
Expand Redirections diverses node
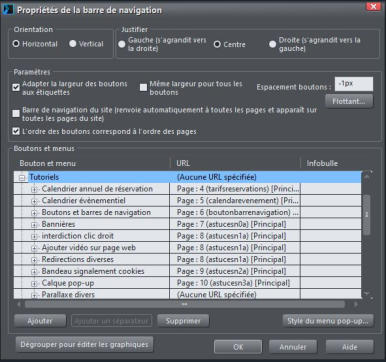point(34,260)
